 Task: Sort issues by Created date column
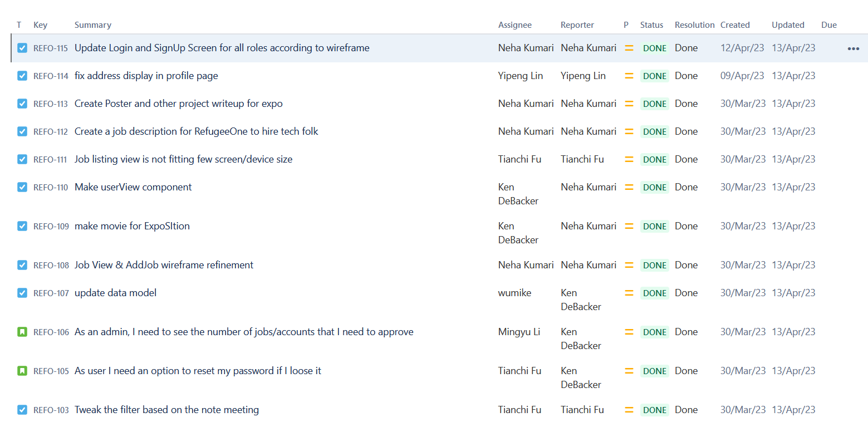click(x=735, y=25)
